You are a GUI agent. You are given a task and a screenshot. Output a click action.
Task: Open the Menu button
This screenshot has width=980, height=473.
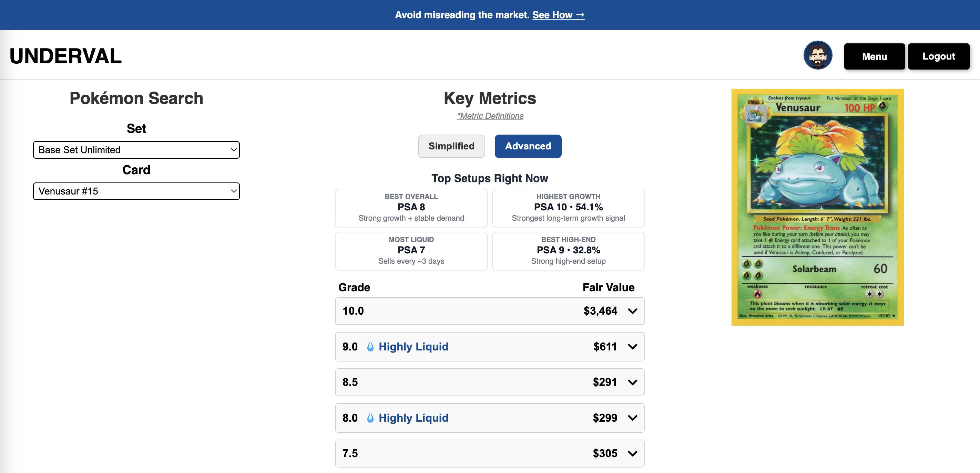point(874,56)
